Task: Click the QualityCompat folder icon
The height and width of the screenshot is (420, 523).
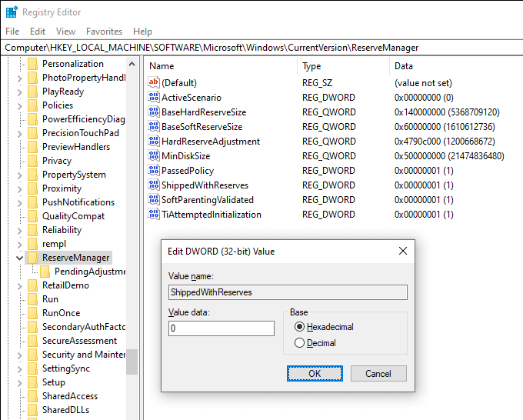Action: tap(32, 216)
